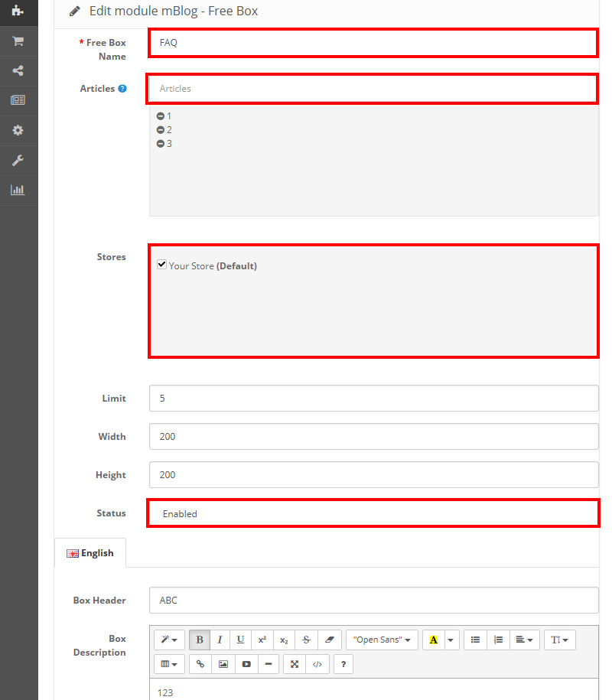Remove article 2 with its minus icon
The width and height of the screenshot is (612, 700).
pyautogui.click(x=161, y=130)
